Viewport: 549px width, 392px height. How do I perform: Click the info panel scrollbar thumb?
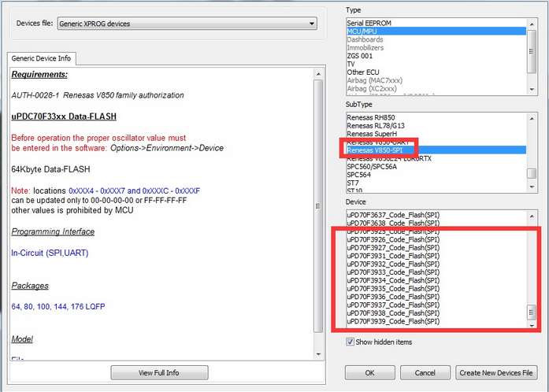coord(318,205)
